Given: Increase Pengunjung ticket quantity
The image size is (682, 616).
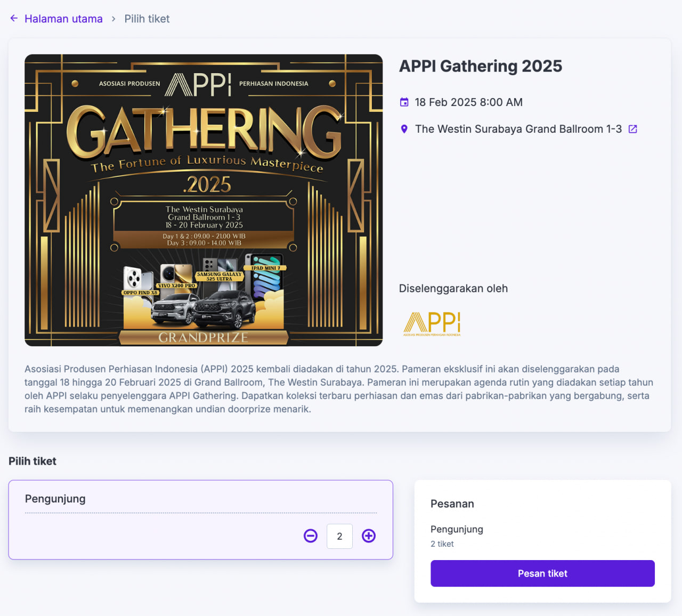Looking at the screenshot, I should click(369, 536).
